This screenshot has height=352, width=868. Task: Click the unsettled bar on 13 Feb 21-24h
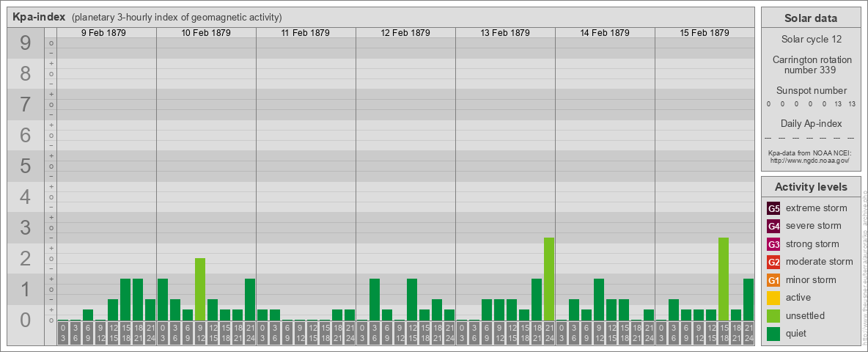coord(548,279)
